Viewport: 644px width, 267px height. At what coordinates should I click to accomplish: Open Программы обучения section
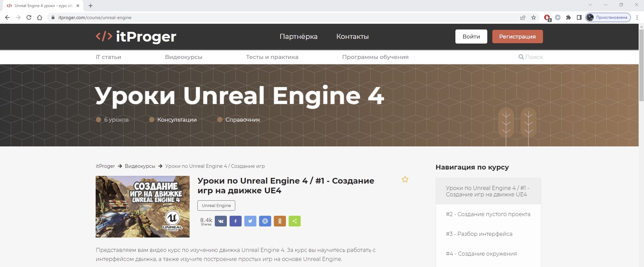pos(375,57)
